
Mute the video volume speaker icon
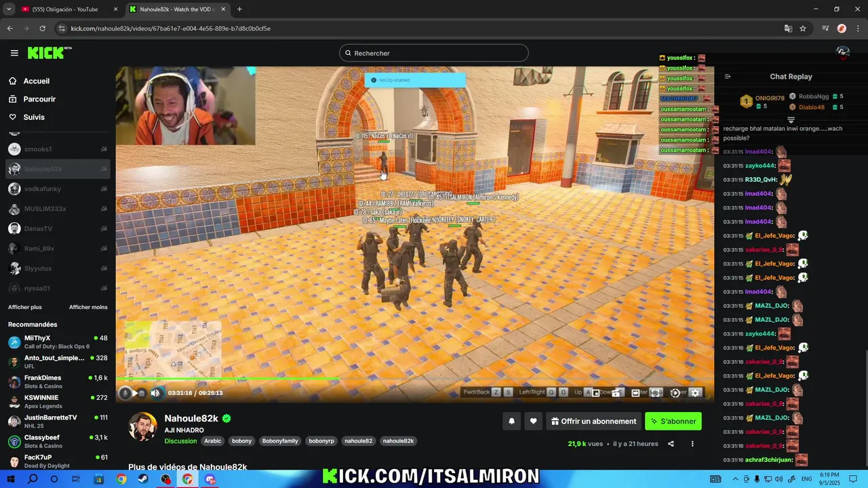click(155, 393)
